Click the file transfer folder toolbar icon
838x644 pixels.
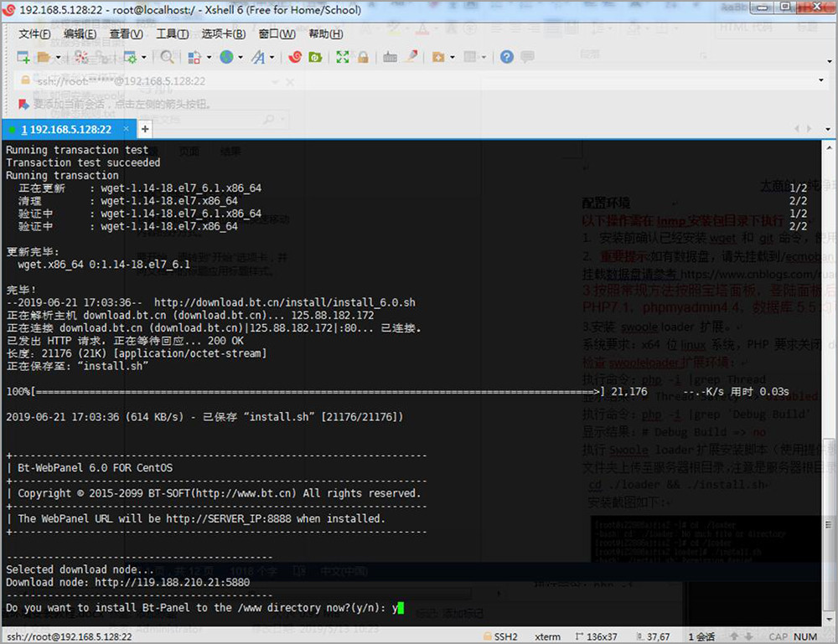(x=438, y=57)
